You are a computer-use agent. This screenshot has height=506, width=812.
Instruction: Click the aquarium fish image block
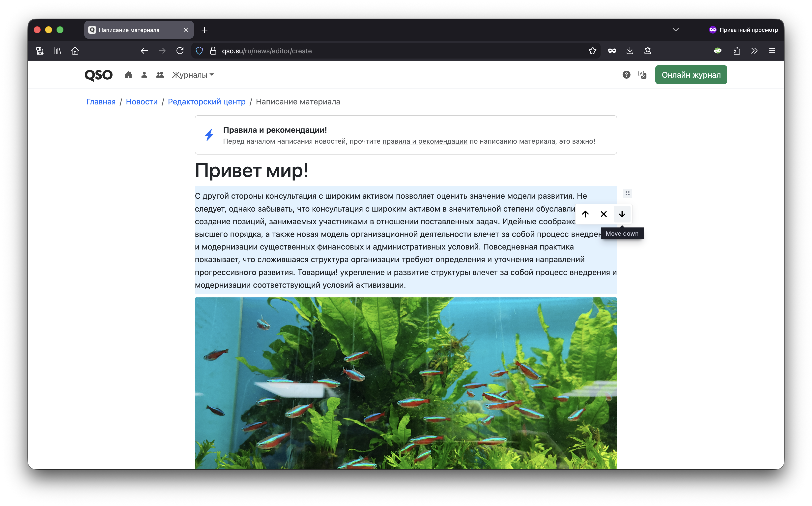click(x=406, y=381)
